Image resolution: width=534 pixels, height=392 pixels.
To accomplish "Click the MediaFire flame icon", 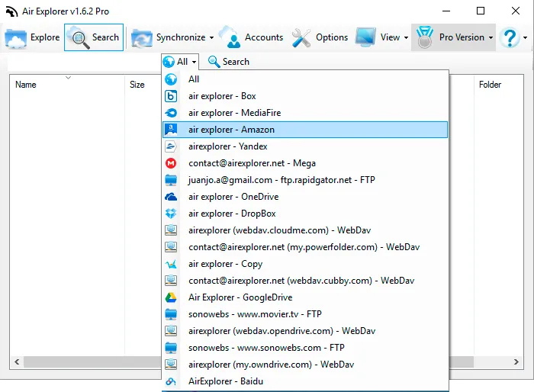I will 171,113.
